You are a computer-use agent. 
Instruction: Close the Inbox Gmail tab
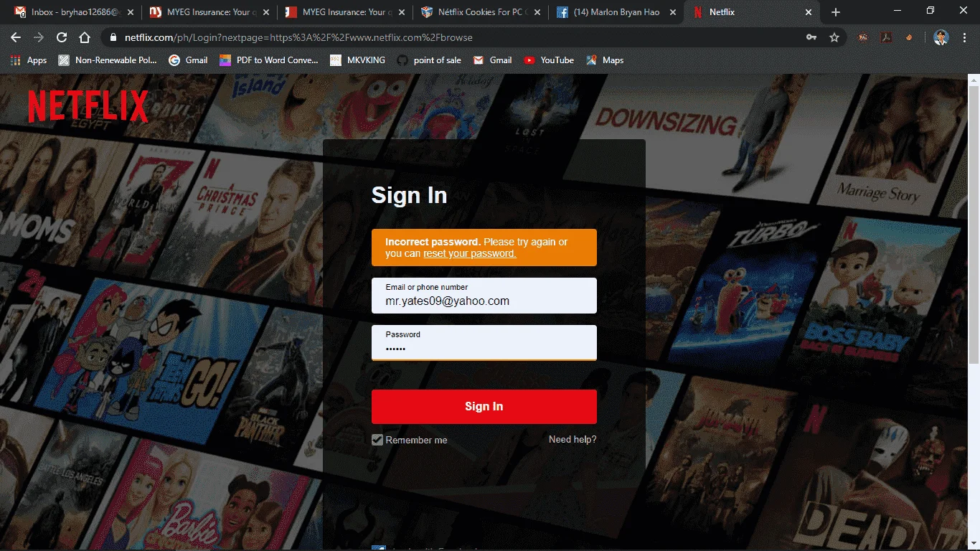131,12
